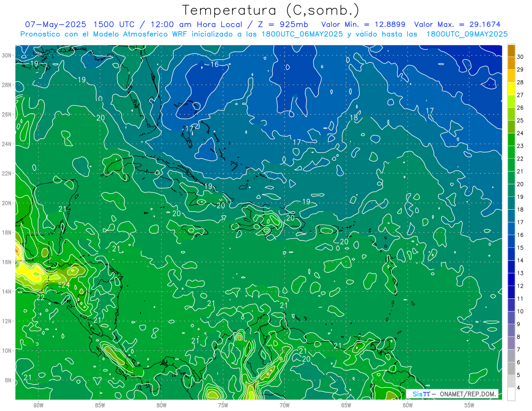Click the "1800UTC_09MAY2025" valid-until time
The image size is (532, 411).
pos(467,34)
